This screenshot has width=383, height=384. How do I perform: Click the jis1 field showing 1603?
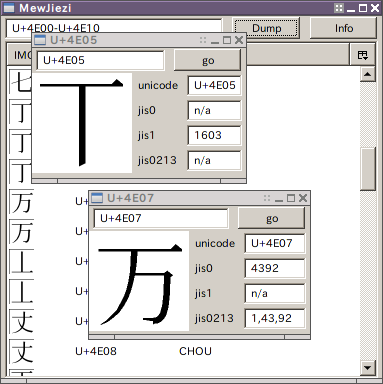tap(214, 135)
